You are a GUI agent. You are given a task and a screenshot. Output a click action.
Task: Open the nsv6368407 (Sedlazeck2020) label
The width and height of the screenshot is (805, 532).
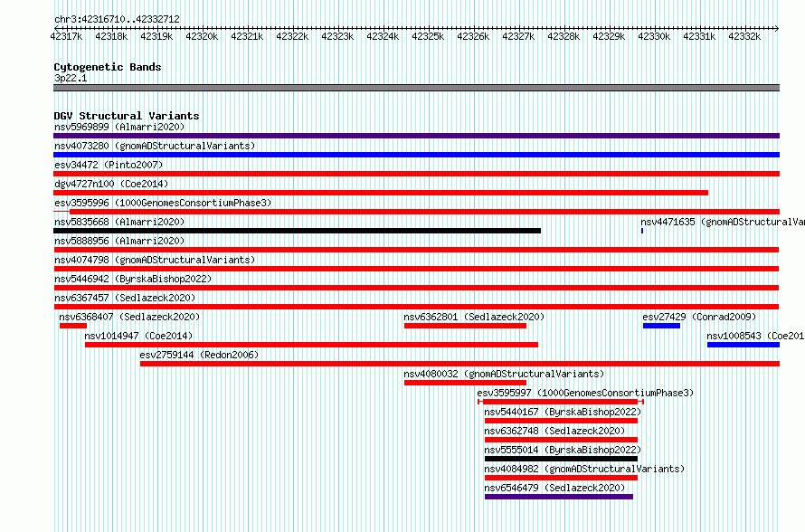point(129,317)
